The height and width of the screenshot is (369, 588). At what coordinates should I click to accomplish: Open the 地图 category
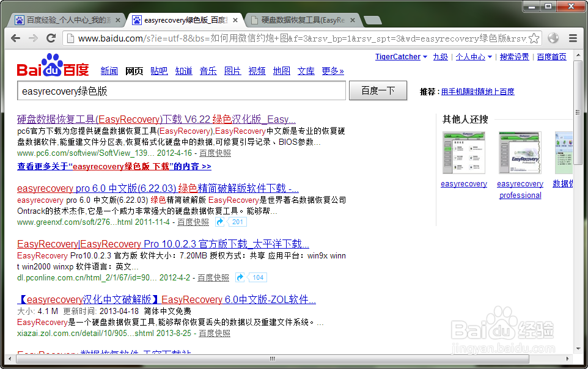click(x=282, y=71)
